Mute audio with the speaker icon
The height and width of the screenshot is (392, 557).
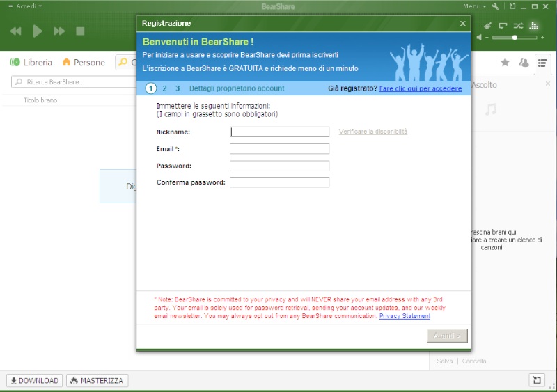point(480,37)
